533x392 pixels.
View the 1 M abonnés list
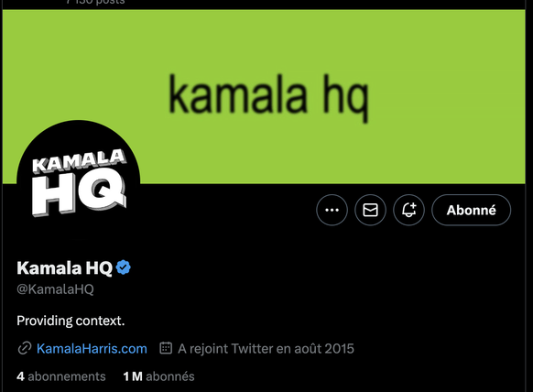[x=158, y=376]
